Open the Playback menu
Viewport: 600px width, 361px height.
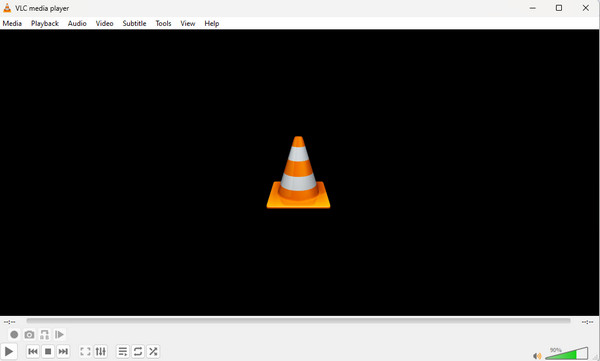click(45, 23)
